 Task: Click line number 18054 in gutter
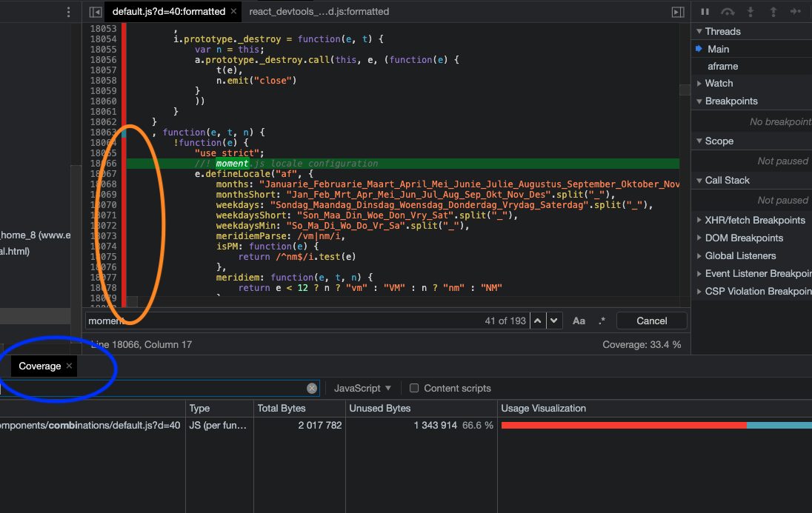click(103, 38)
